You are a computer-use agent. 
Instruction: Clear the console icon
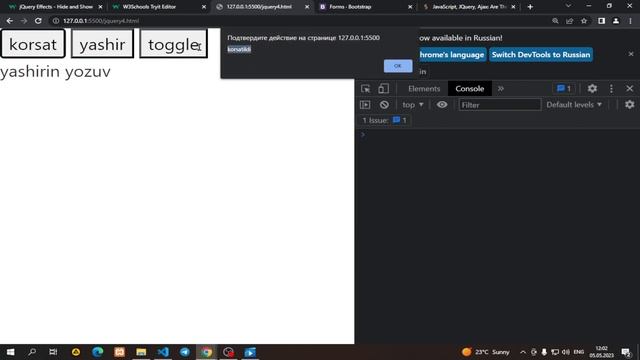(x=384, y=105)
